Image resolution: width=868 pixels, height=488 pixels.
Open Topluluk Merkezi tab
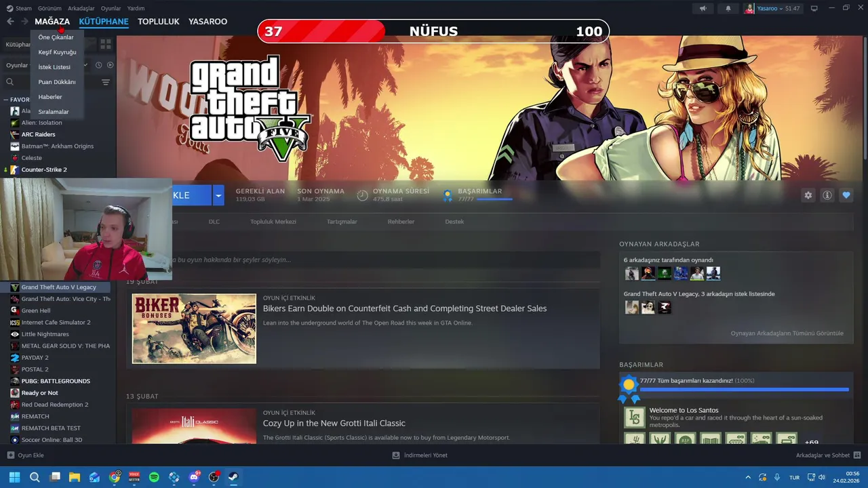point(273,222)
